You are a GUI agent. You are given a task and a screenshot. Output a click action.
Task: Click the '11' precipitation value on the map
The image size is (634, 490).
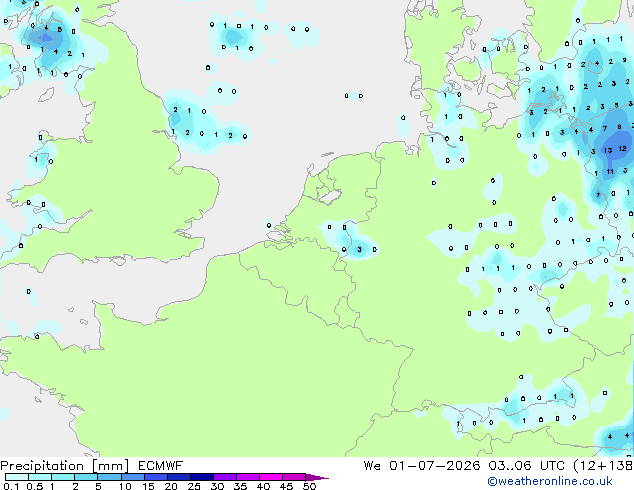(610, 171)
